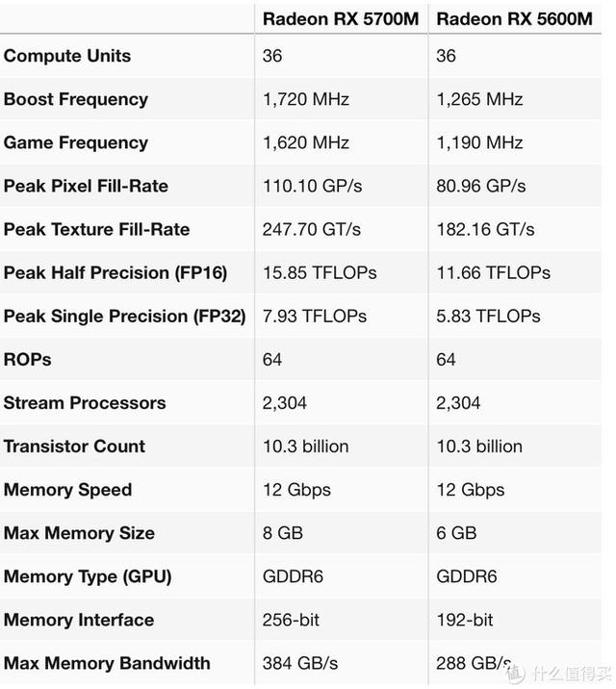Click the Memory Speed row label
Viewport: 616px width, 689px height.
[67, 489]
